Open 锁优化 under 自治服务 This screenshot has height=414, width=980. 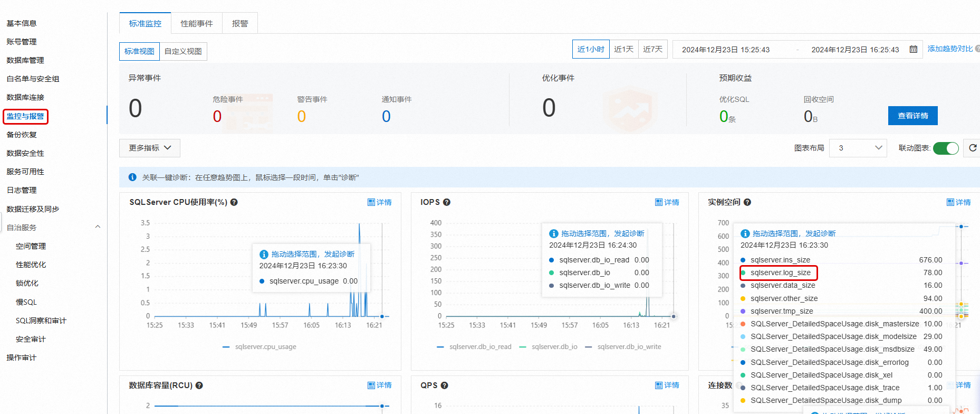[x=27, y=283]
